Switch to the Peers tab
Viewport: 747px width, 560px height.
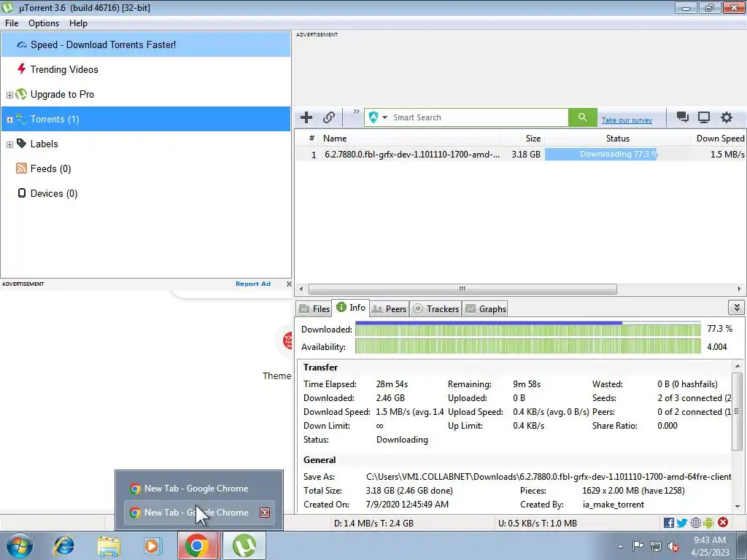(x=390, y=308)
